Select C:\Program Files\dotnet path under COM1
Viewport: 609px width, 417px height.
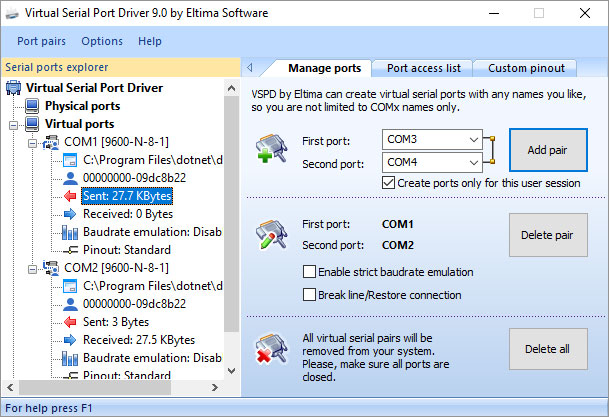pyautogui.click(x=153, y=160)
